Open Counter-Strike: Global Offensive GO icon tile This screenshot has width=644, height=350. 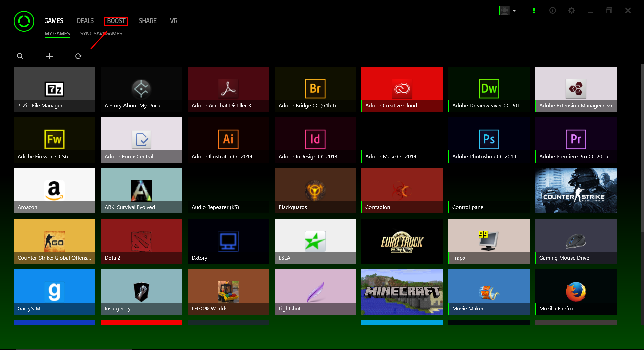tap(54, 241)
